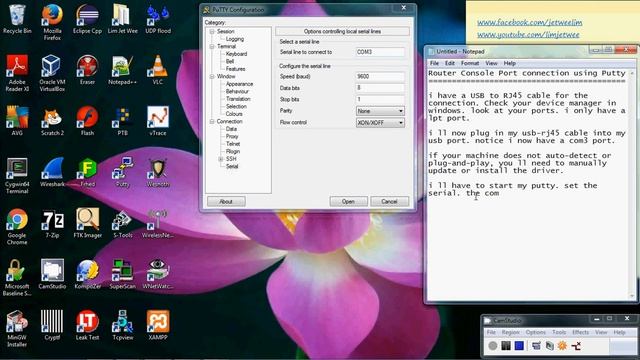Click About button in PuTTY
Screen dimensions: 640x360
pyautogui.click(x=226, y=201)
